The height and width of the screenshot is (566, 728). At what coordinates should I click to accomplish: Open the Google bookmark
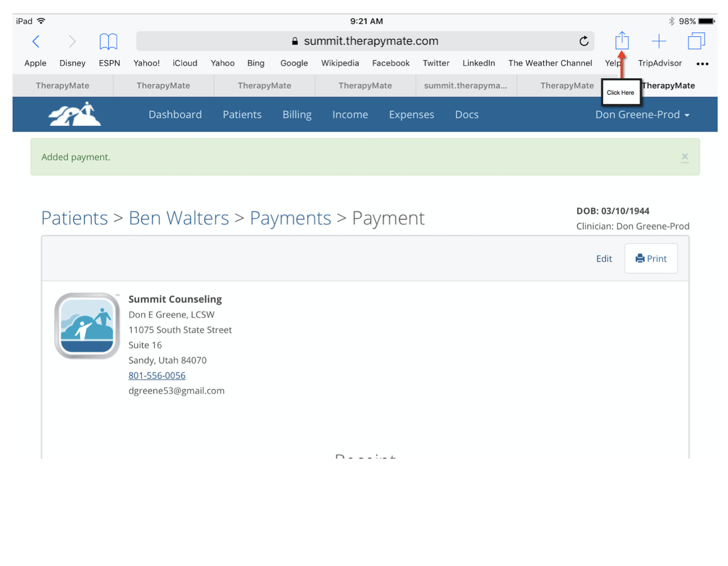pyautogui.click(x=294, y=63)
